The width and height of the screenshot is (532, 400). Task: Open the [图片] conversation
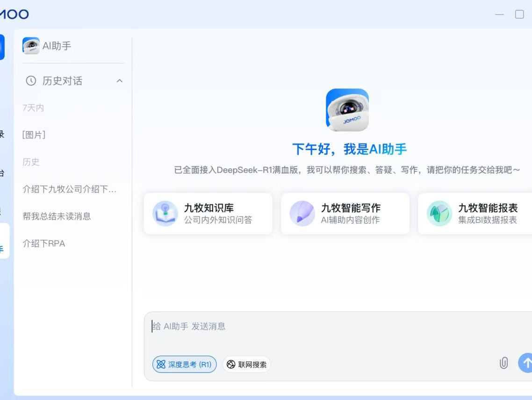coord(34,135)
